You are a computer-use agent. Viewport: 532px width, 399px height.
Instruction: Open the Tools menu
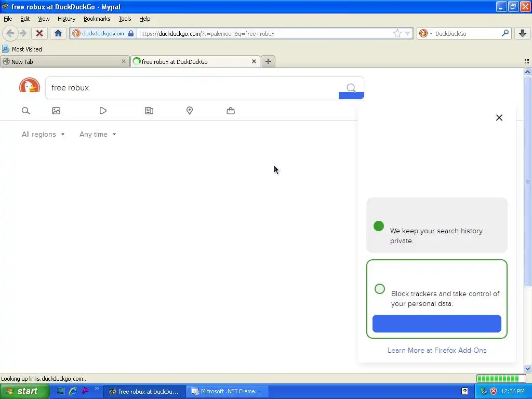125,19
